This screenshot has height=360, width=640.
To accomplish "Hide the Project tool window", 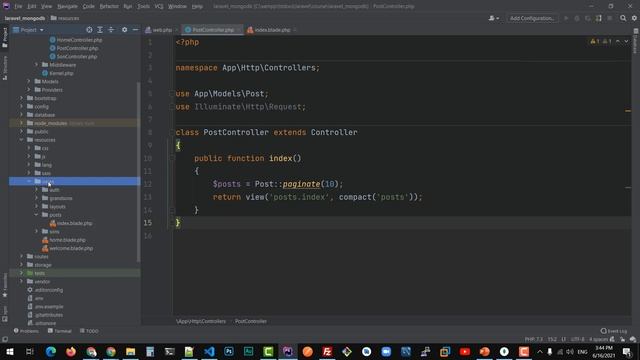I will pos(136,30).
